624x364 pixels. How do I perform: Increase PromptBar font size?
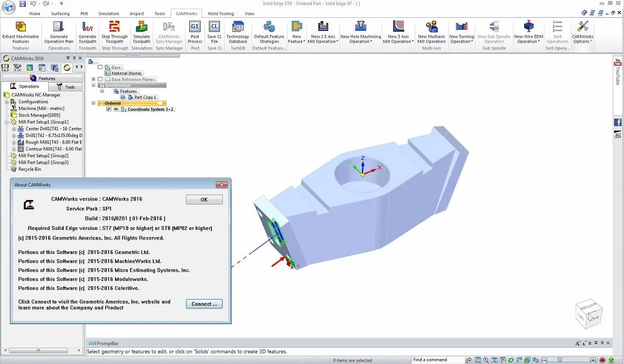point(578,343)
